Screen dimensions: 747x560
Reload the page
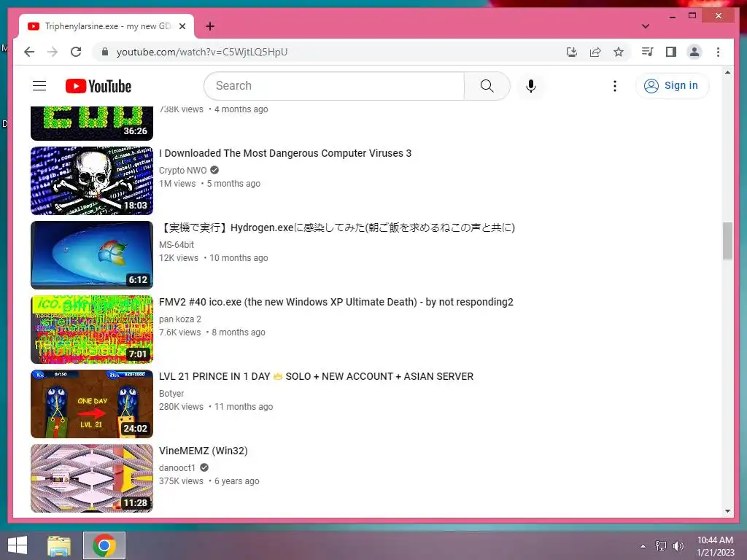coord(76,52)
